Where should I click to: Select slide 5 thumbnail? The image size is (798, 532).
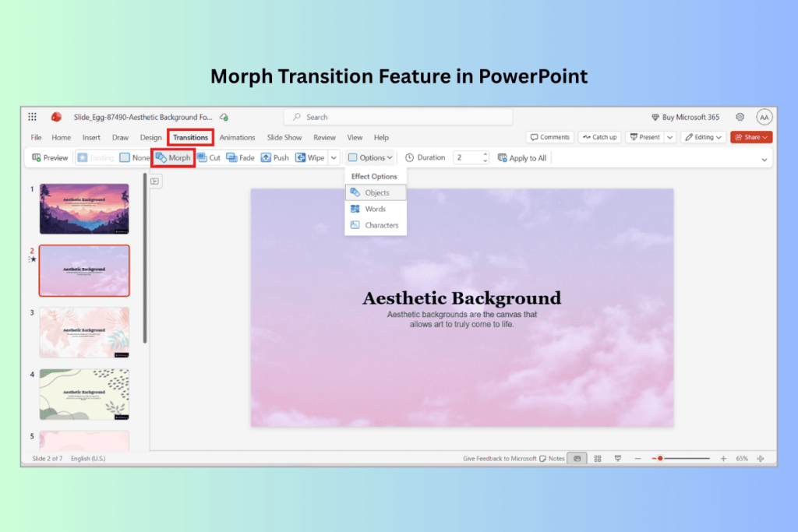pos(84,440)
